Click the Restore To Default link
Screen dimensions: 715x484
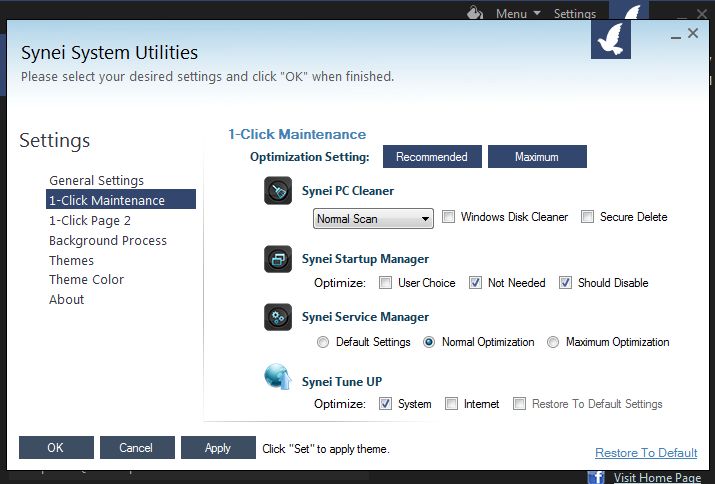tap(646, 453)
